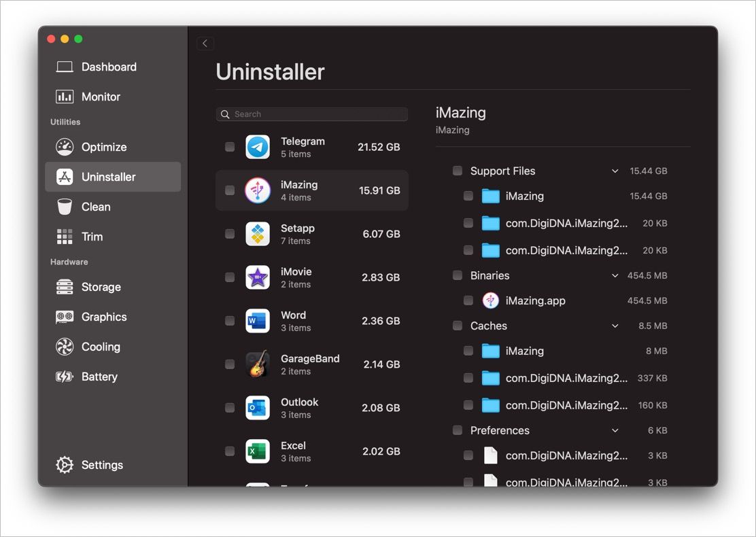Check the iMovie checkbox

[230, 277]
